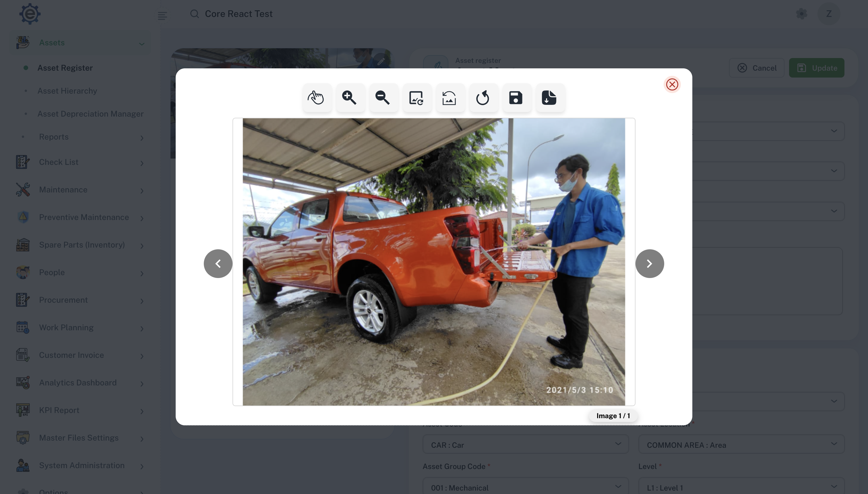
Task: Close the image viewer dialog
Action: pyautogui.click(x=672, y=84)
